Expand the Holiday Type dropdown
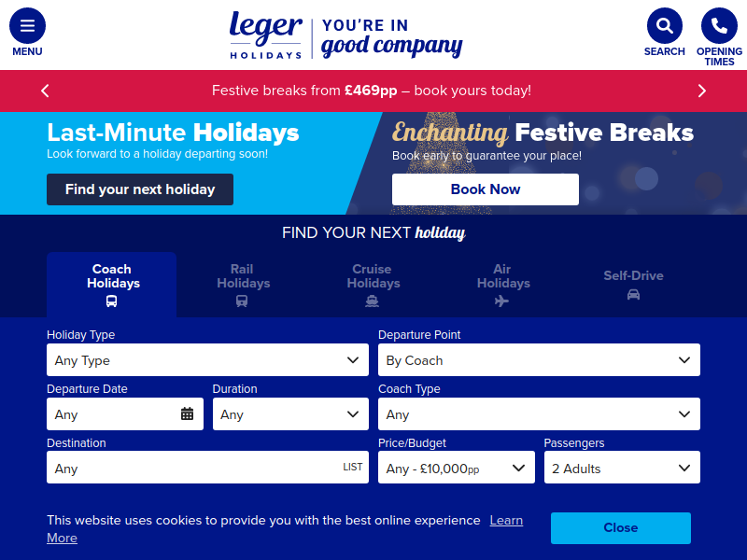747x560 pixels. (x=207, y=360)
